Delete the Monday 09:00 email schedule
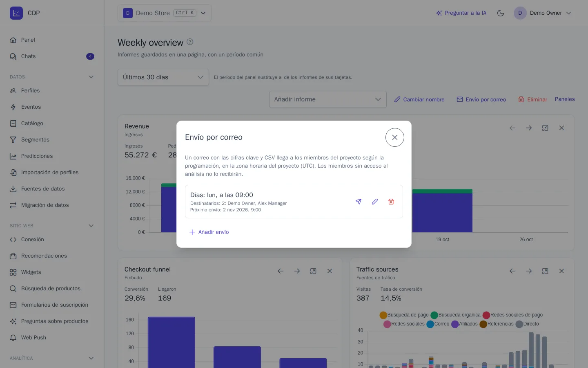588x368 pixels. pyautogui.click(x=391, y=202)
